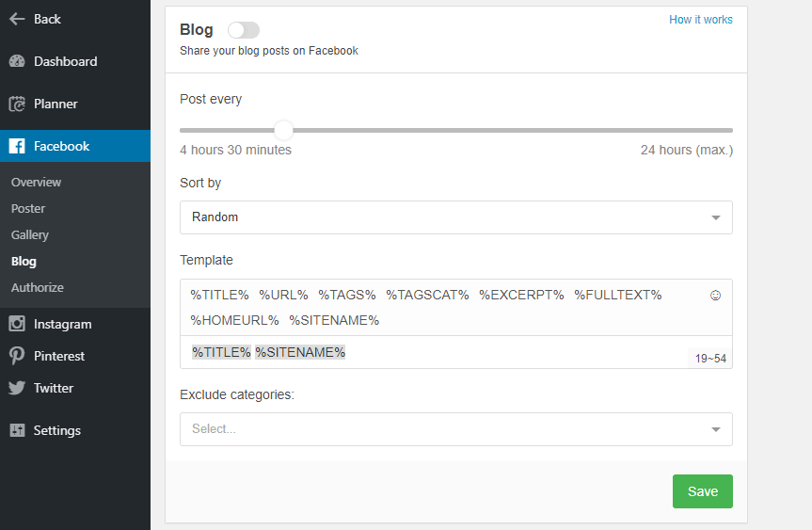Click the Post every slider handle
The width and height of the screenshot is (812, 530).
click(283, 130)
